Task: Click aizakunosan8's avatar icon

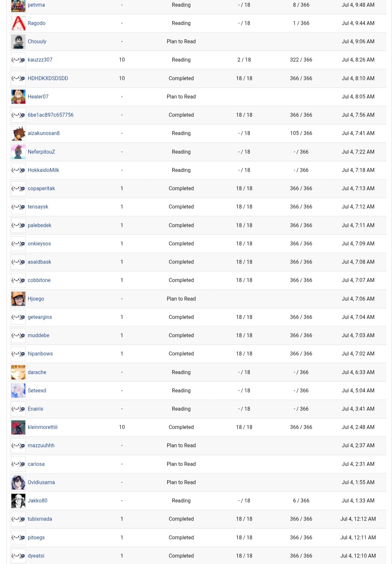Action: click(18, 133)
